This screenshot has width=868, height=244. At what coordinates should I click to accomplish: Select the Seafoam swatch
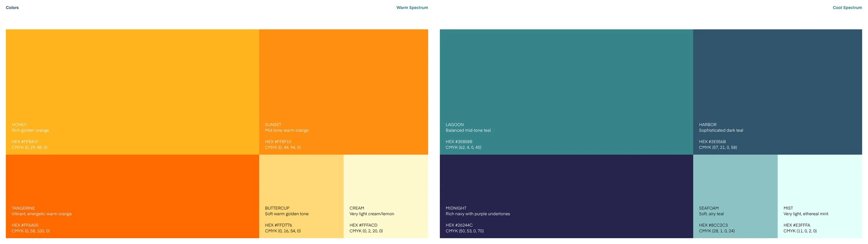[x=735, y=196]
